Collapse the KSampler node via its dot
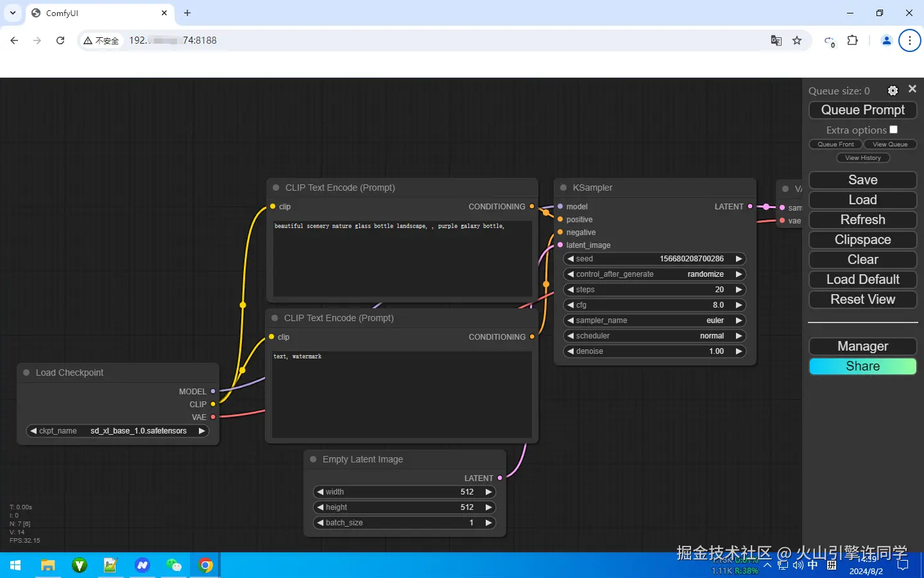Image resolution: width=924 pixels, height=578 pixels. click(x=563, y=188)
